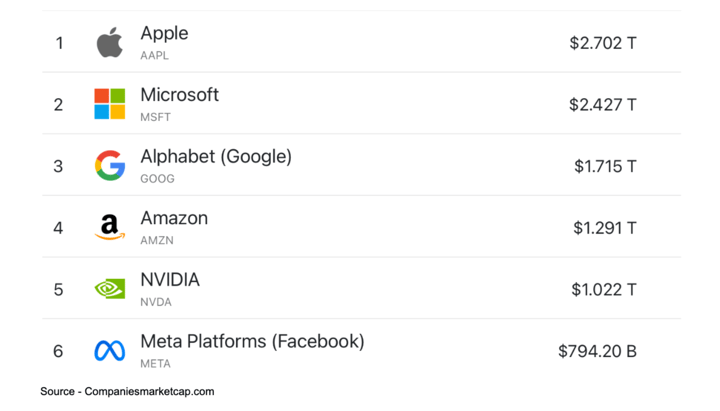720x411 pixels.
Task: Select the NVIDIA company name
Action: (x=170, y=280)
